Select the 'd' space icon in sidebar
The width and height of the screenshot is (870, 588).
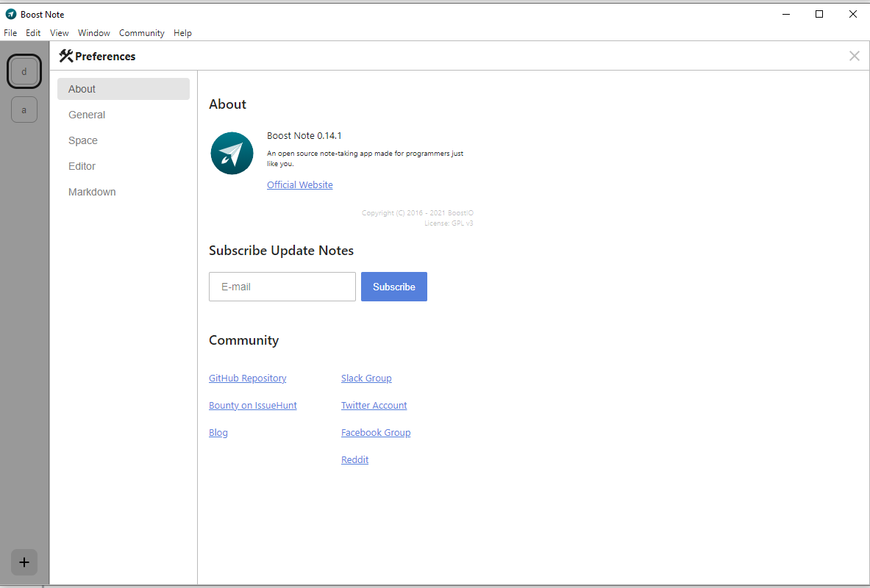(x=24, y=71)
